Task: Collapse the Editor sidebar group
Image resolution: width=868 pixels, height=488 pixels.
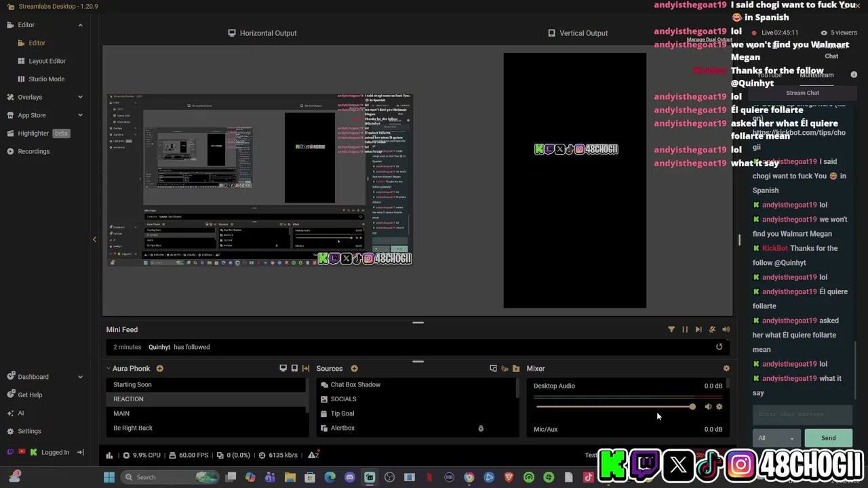Action: click(80, 25)
